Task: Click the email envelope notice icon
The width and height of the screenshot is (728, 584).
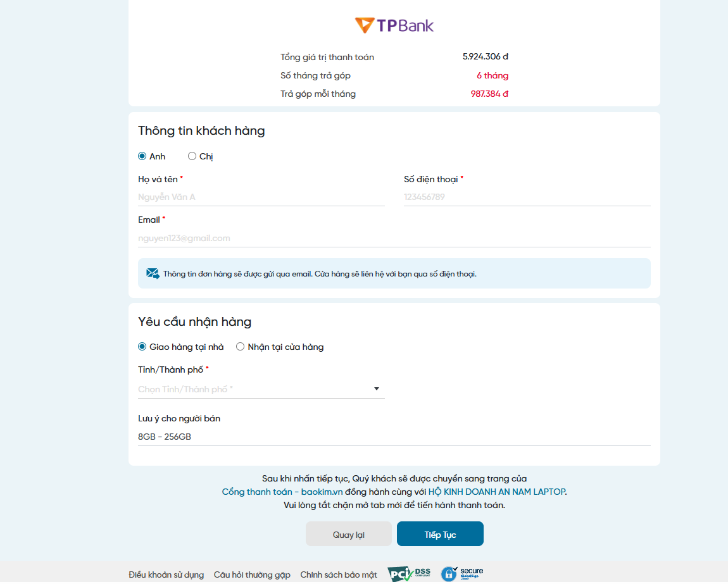Action: coord(153,273)
